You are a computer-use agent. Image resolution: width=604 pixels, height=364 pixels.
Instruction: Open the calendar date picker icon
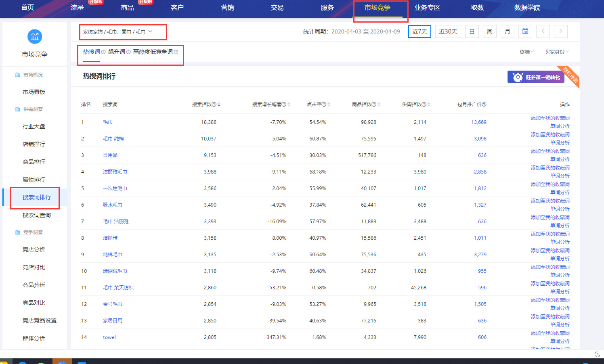pyautogui.click(x=525, y=31)
